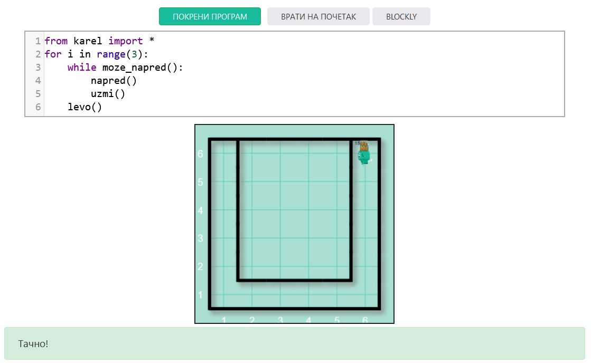
Task: Place cursor on the napred() call
Action: coord(114,81)
